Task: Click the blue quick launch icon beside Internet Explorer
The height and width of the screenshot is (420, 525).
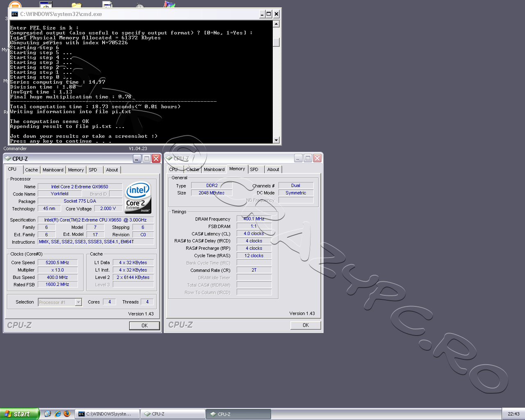Action: [x=48, y=414]
